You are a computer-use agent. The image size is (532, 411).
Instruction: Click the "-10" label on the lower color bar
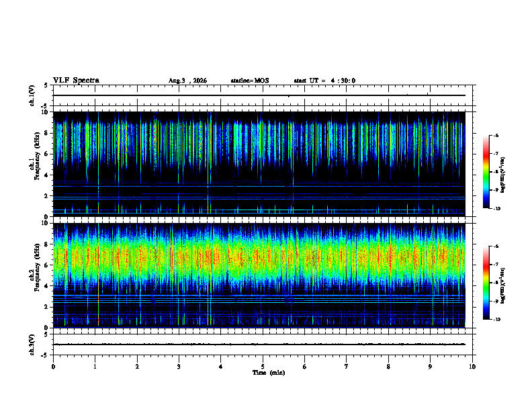pos(496,320)
